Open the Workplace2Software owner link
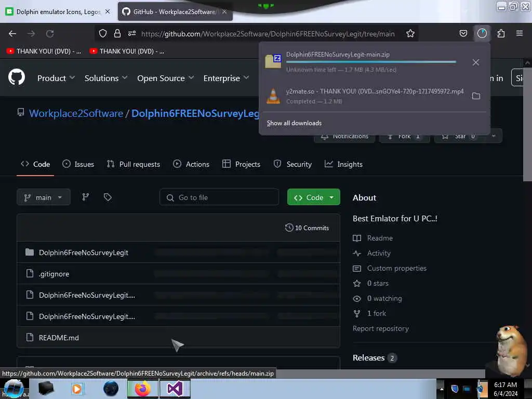This screenshot has width=532, height=399. coord(76,113)
